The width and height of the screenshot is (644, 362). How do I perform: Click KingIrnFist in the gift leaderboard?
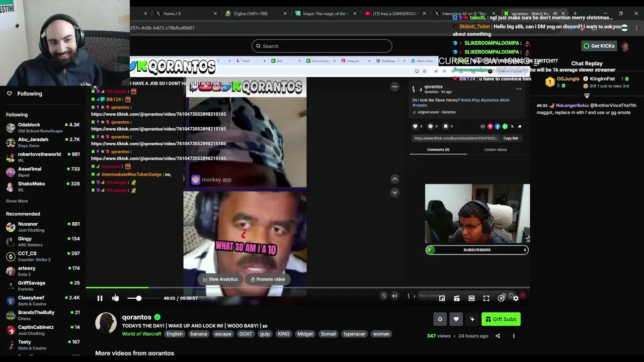(x=602, y=79)
